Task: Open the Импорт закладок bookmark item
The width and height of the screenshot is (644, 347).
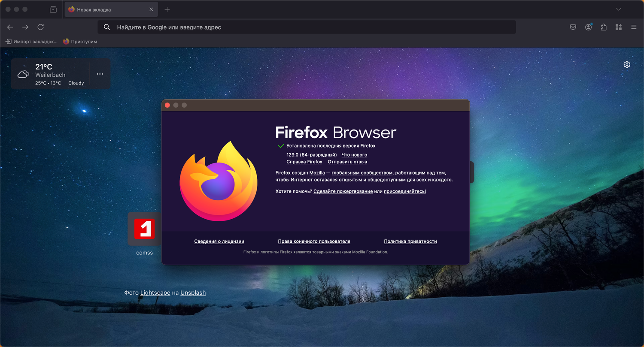Action: 31,42
